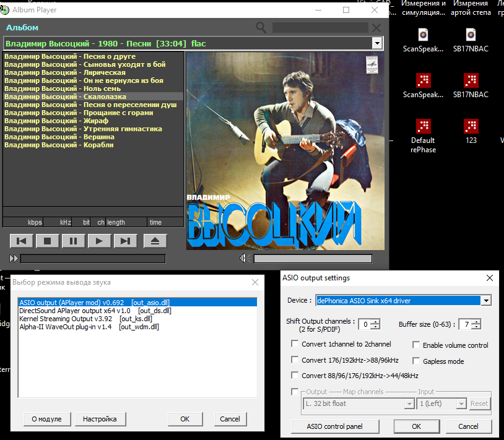Enable 'Convert 1channel to 2channel'
Screen dimensions: 504x440
point(295,344)
